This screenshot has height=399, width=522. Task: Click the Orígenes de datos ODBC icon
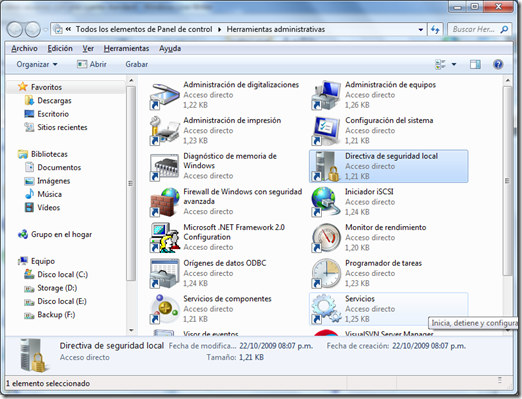165,274
